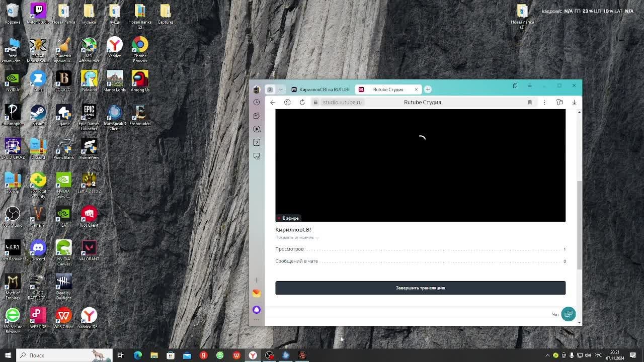
Task: Select the Корзина recycle bin icon
Action: (x=13, y=14)
